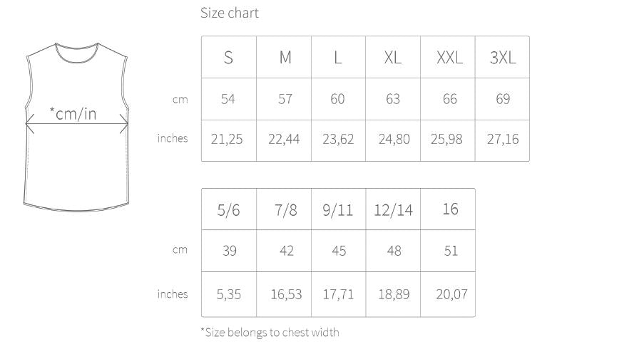
Task: Click the 66 cm cell for XXL
Action: [x=449, y=99]
